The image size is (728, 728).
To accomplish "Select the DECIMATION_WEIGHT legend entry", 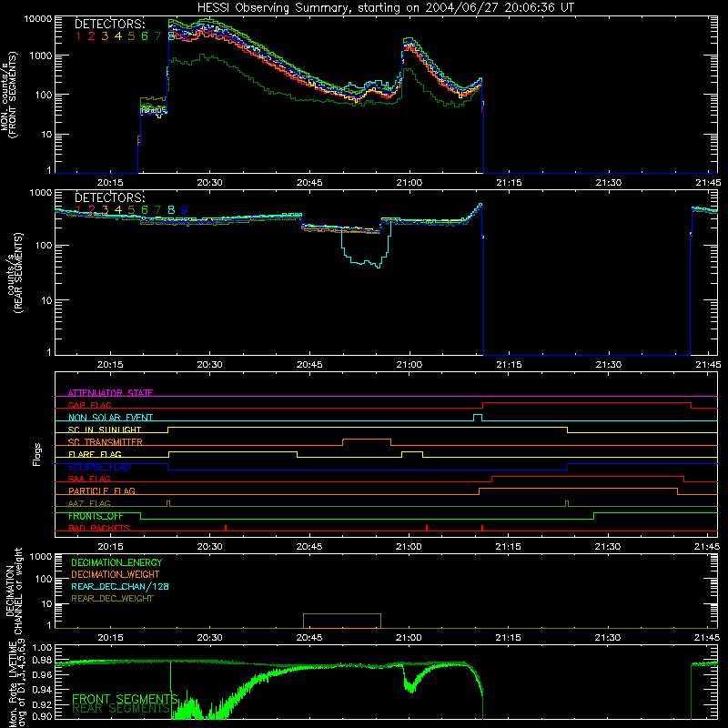I will 116,574.
